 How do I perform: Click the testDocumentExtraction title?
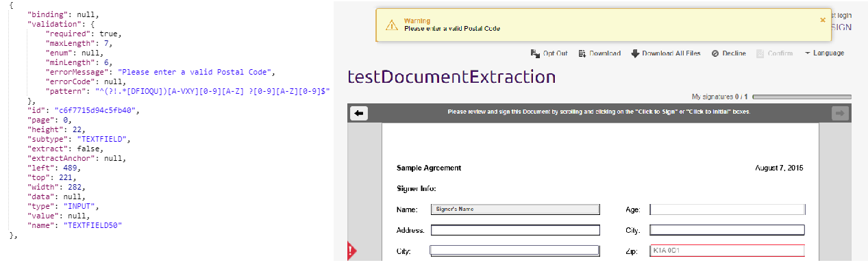[x=451, y=77]
